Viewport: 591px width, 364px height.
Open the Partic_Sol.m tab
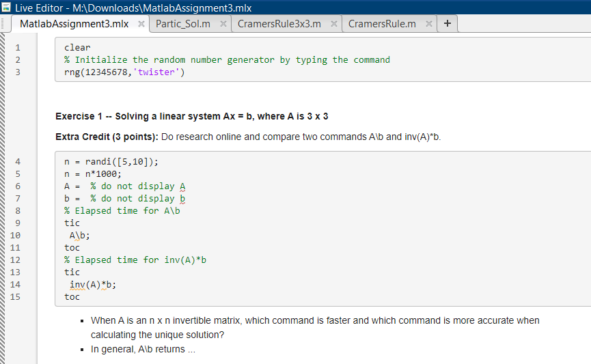click(x=183, y=24)
